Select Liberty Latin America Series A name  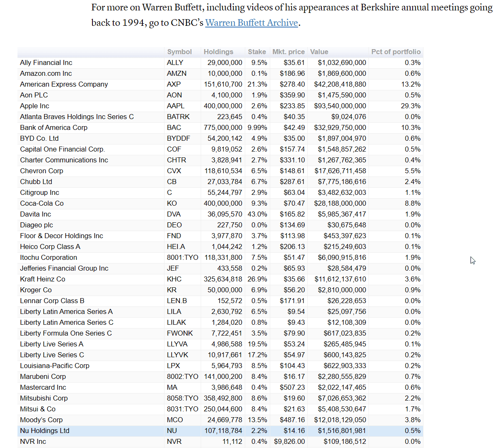66,312
